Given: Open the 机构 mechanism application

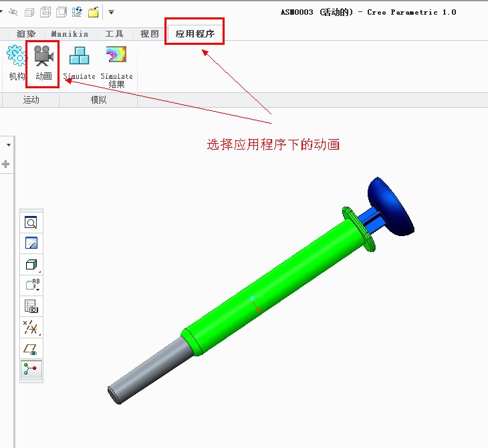Looking at the screenshot, I should click(16, 64).
